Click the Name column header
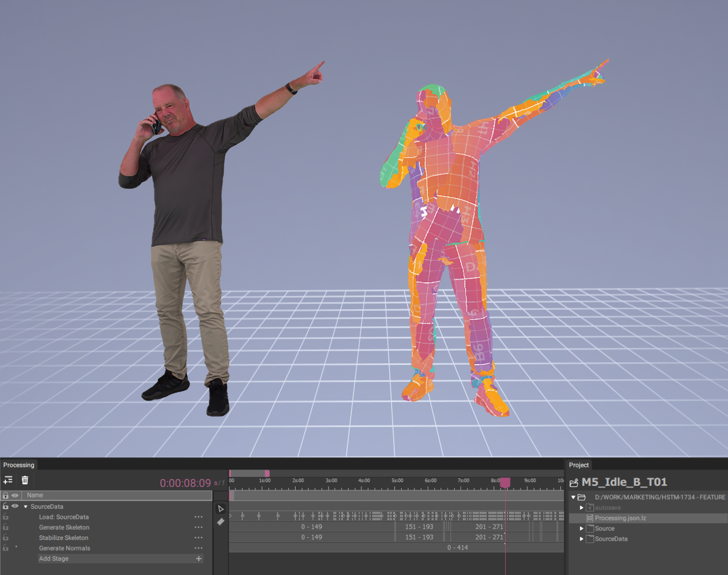This screenshot has height=575, width=728. pos(117,495)
